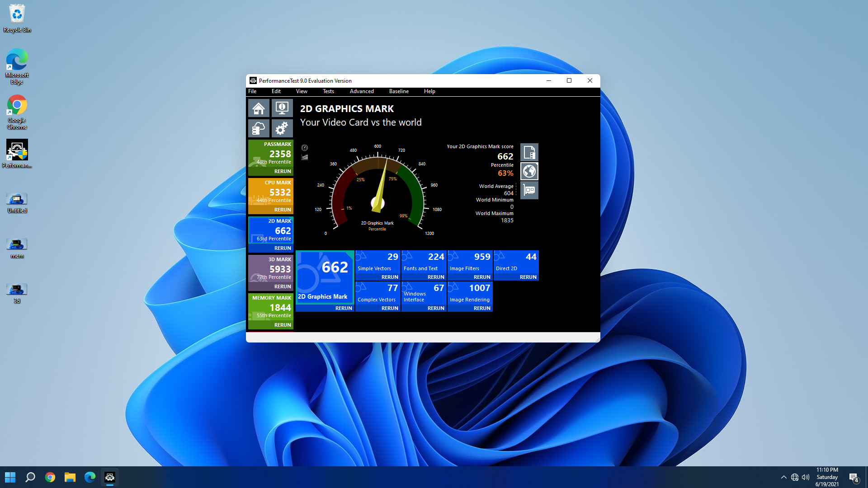The width and height of the screenshot is (868, 488).
Task: Open File Explorer from the taskbar
Action: pyautogui.click(x=70, y=477)
